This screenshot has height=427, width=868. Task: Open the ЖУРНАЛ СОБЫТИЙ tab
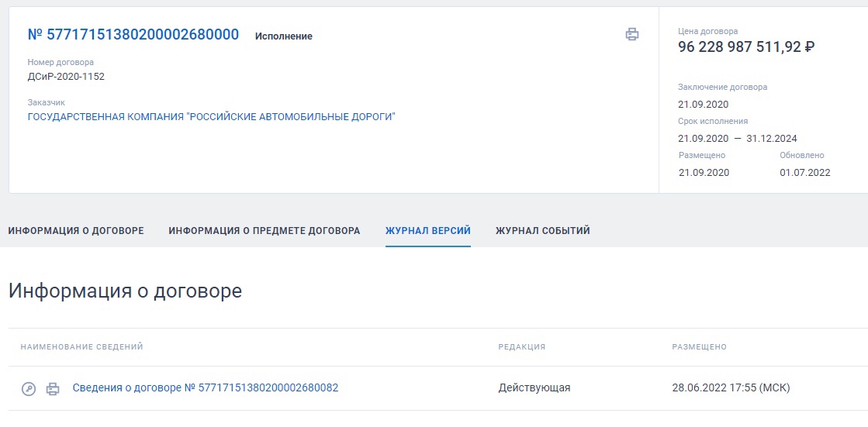tap(542, 231)
